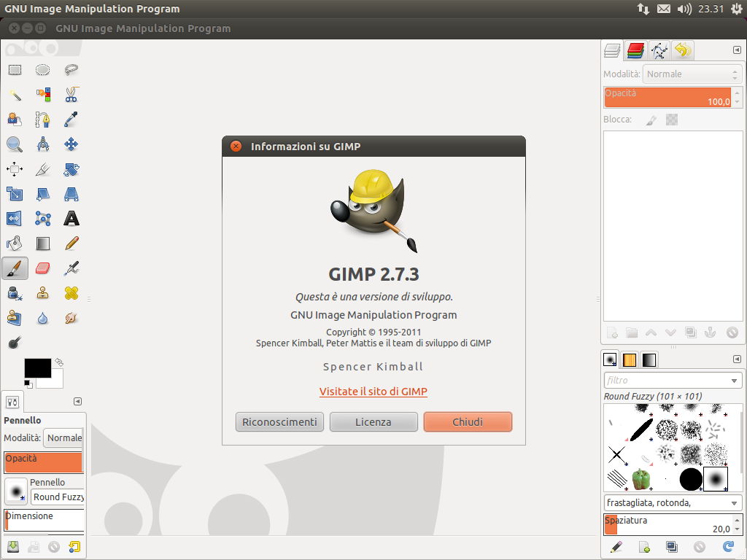Switch to the Channels tab
The image size is (747, 560).
[x=635, y=50]
